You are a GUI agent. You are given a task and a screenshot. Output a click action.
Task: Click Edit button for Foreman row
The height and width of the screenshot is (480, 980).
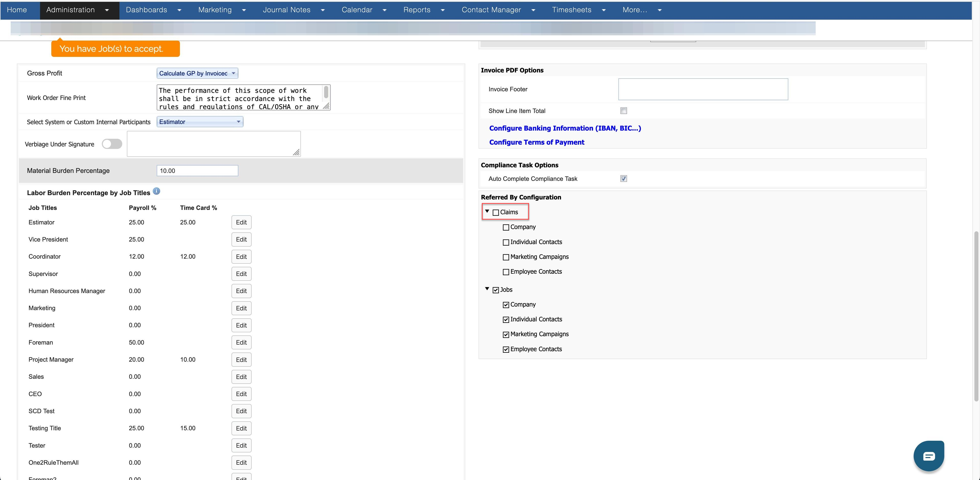pyautogui.click(x=241, y=343)
